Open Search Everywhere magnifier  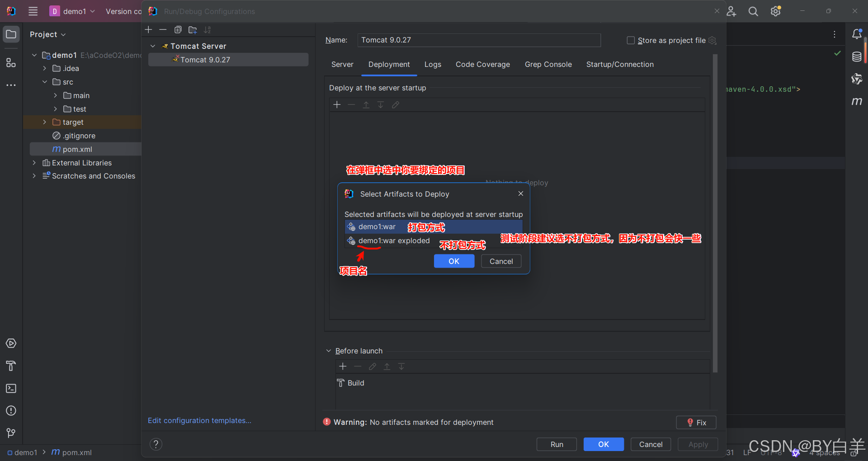point(753,11)
